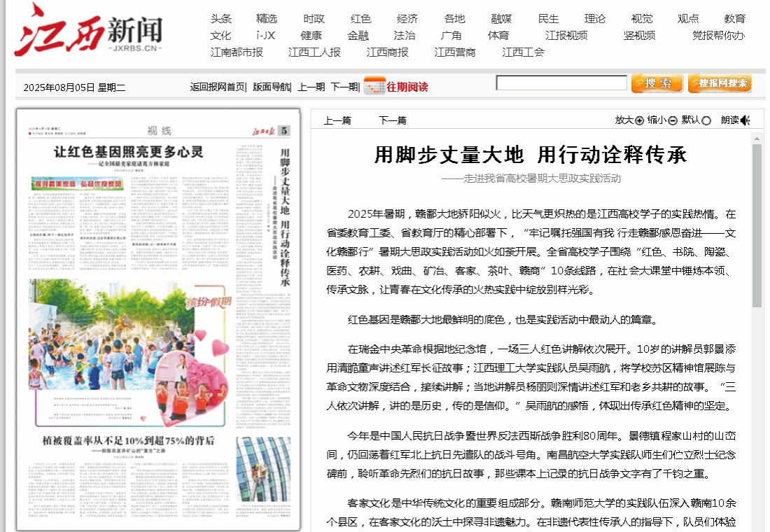This screenshot has width=770, height=532.
Task: Open the 往期阅读 calendar icon
Action: pyautogui.click(x=374, y=86)
